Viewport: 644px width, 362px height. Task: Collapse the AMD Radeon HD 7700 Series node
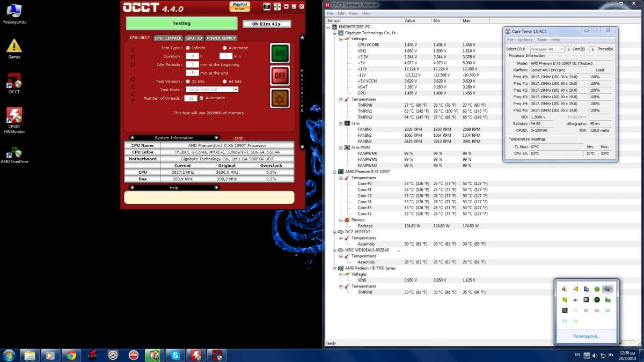pyautogui.click(x=335, y=268)
